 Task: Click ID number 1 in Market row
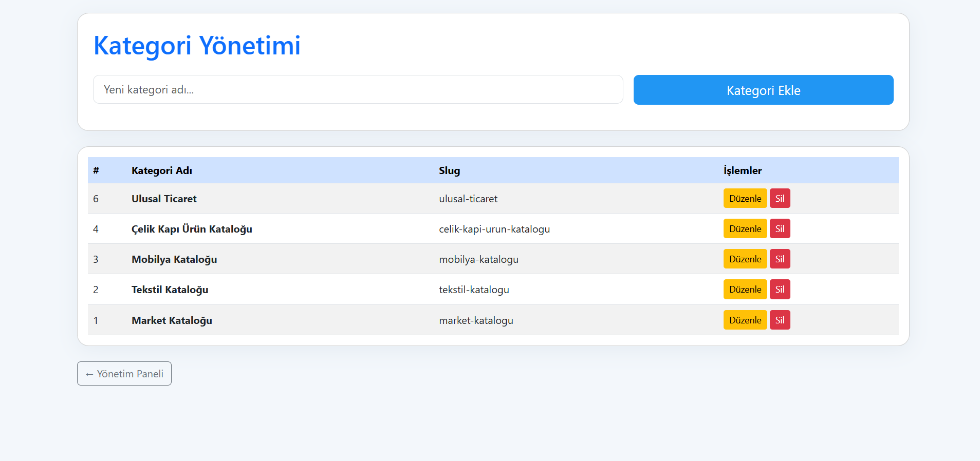(x=96, y=320)
